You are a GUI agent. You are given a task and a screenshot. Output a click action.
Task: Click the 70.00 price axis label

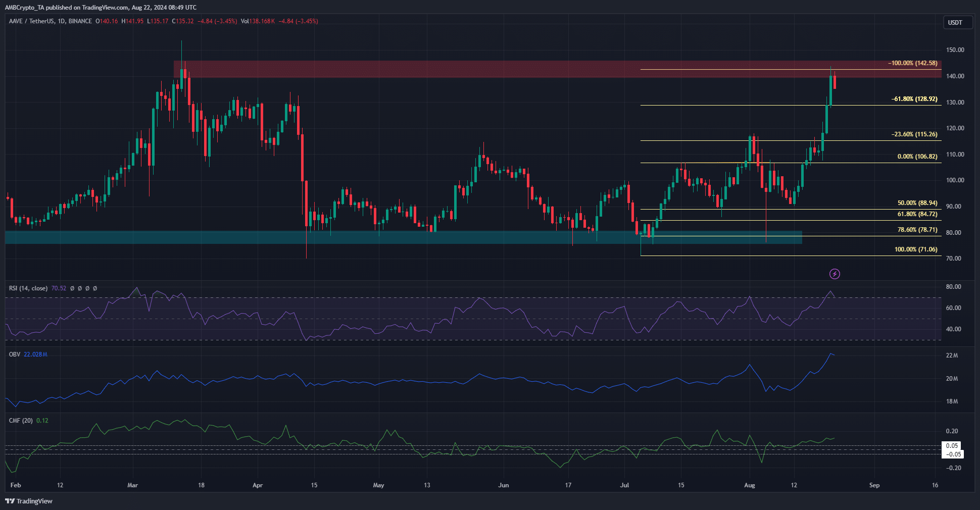pos(954,259)
